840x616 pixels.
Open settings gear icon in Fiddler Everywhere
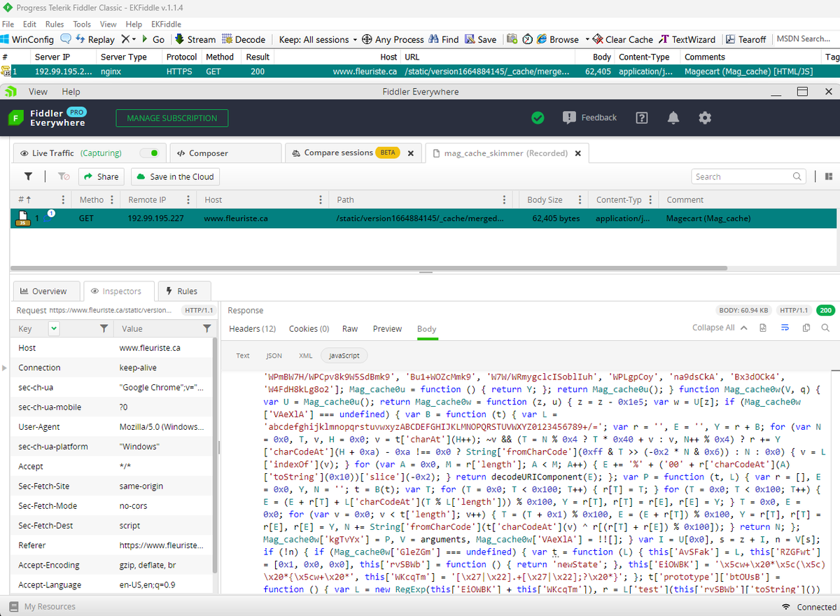[x=705, y=118]
